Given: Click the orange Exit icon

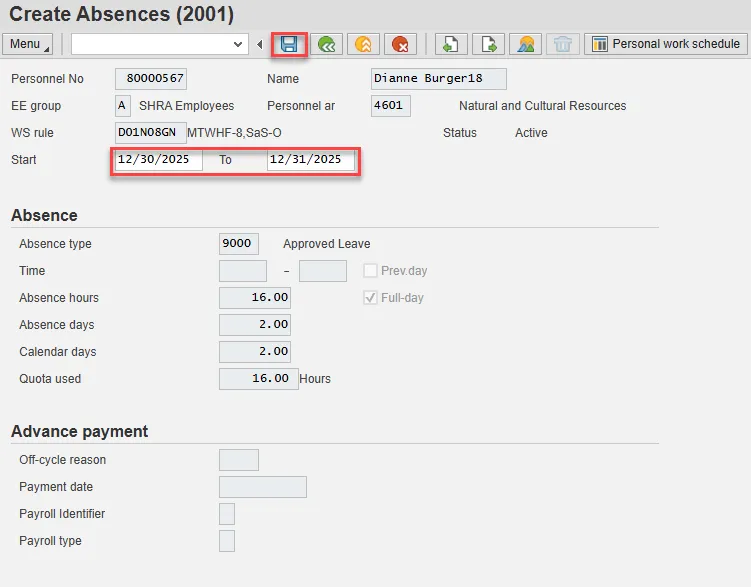Looking at the screenshot, I should (x=363, y=45).
